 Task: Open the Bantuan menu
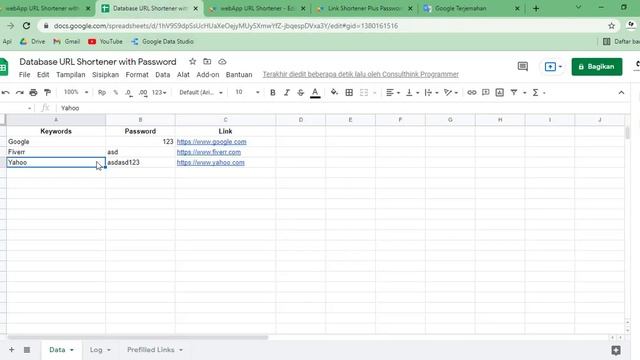point(239,75)
